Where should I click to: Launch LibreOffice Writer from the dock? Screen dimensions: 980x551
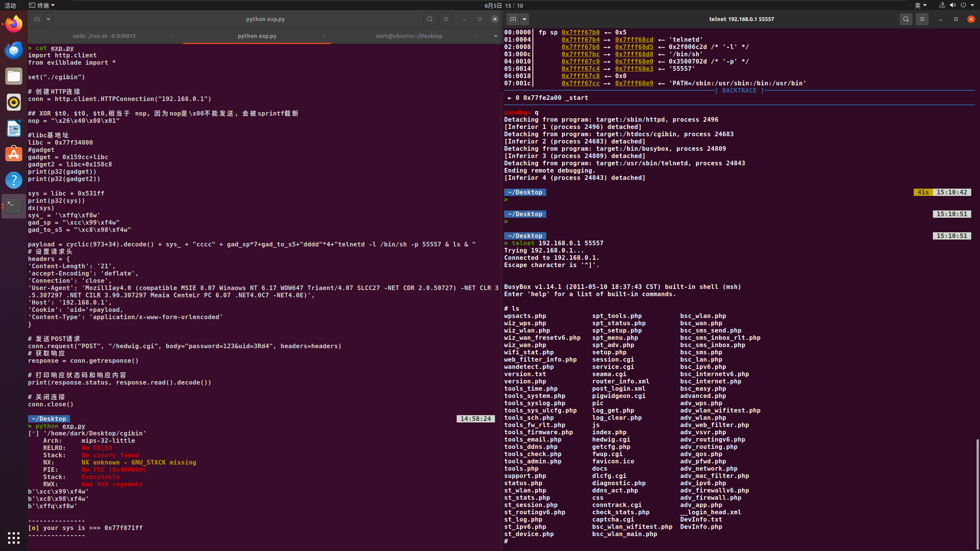click(14, 128)
